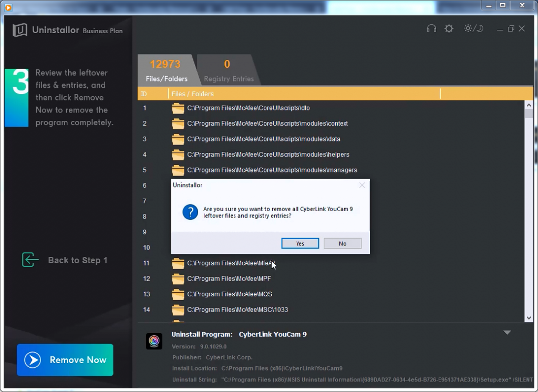The width and height of the screenshot is (538, 392).
Task: Collapse program details with the triangle arrow
Action: (507, 332)
